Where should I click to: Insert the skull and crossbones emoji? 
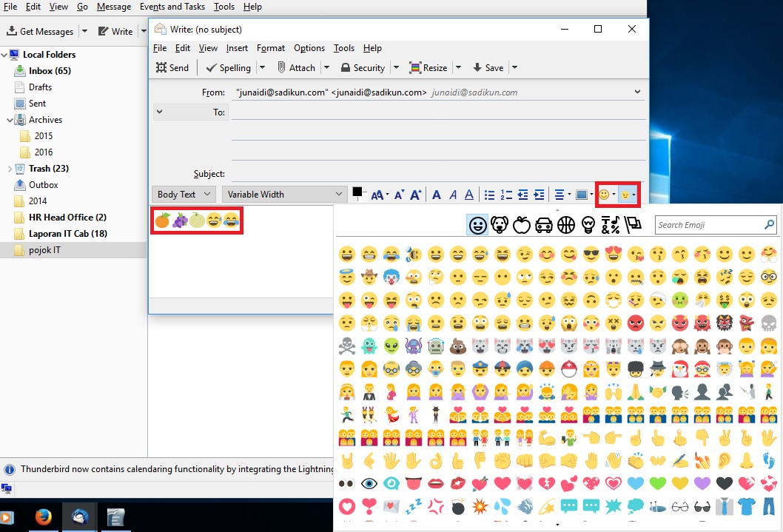(x=346, y=346)
